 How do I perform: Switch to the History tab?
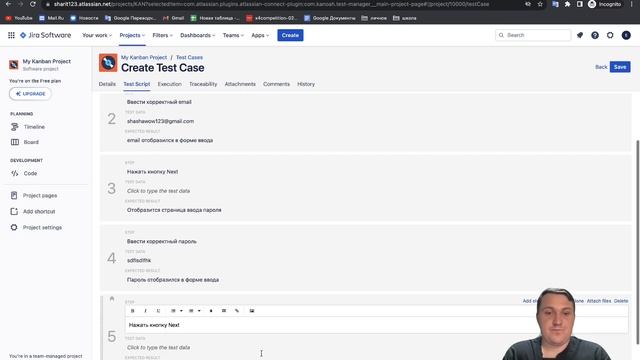click(x=306, y=84)
